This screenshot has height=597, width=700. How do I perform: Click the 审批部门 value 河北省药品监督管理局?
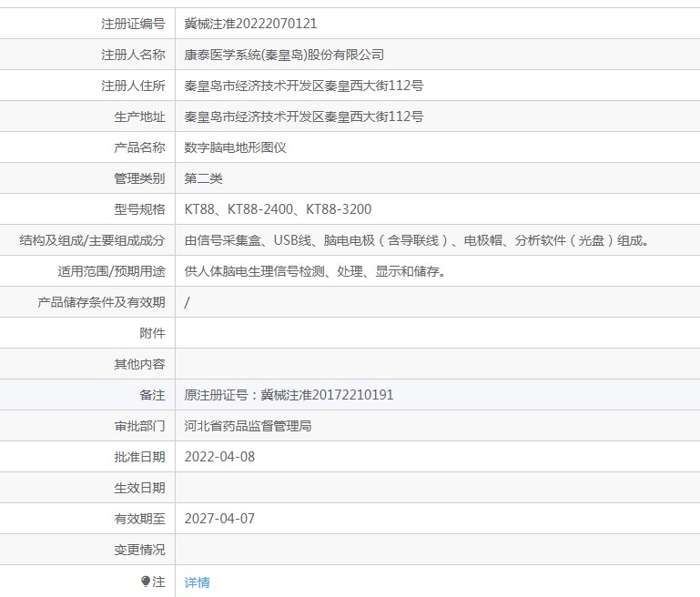[x=248, y=426]
